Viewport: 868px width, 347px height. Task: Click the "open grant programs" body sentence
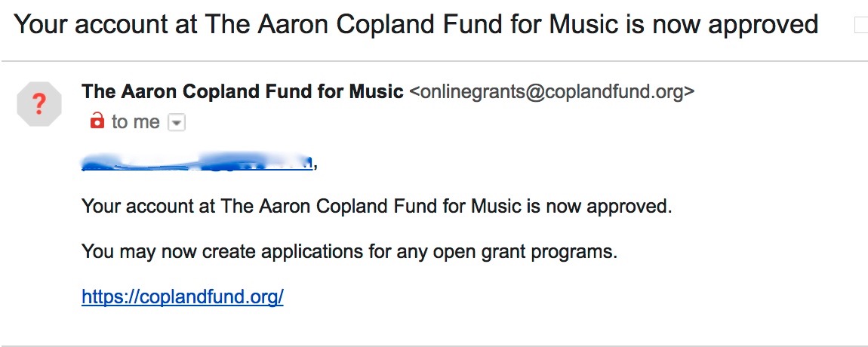point(349,251)
